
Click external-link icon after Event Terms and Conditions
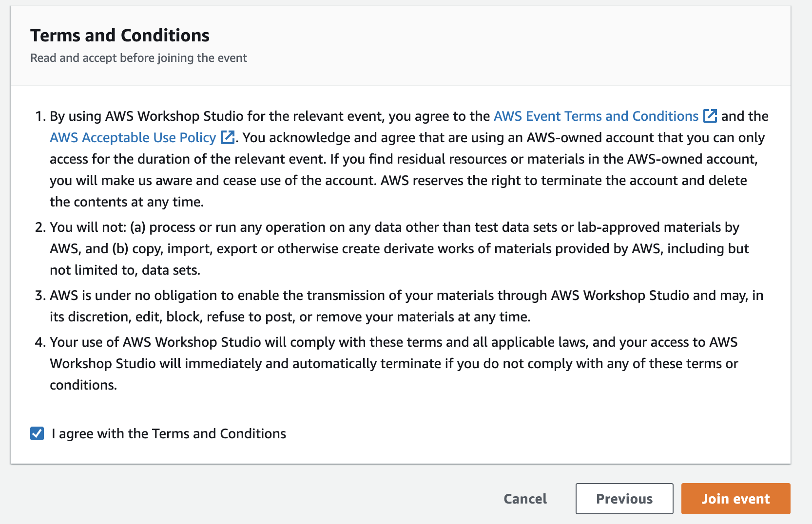coord(710,116)
